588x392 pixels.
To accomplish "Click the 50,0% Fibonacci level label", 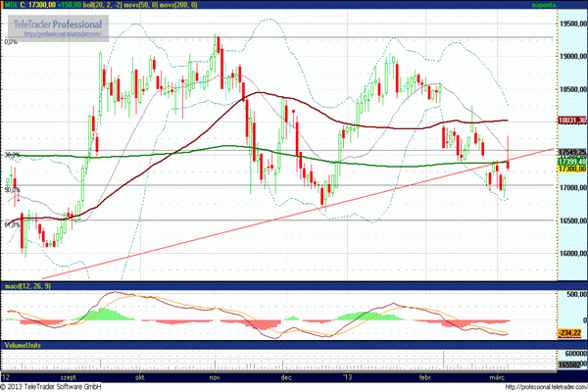I will point(12,189).
